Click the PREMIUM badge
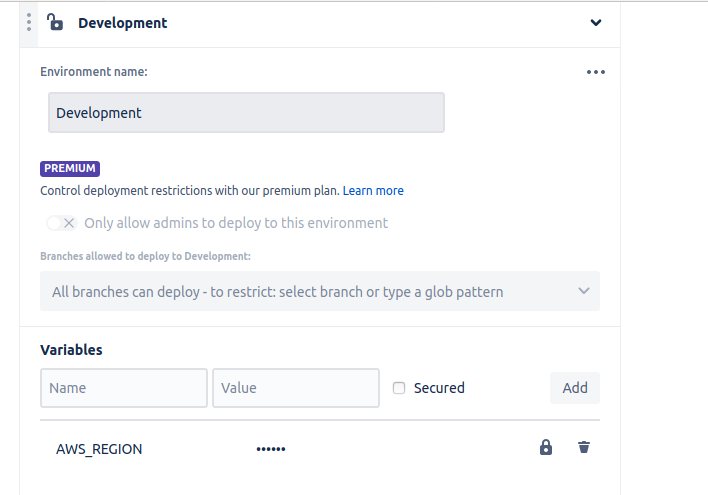The height and width of the screenshot is (495, 708). [70, 168]
